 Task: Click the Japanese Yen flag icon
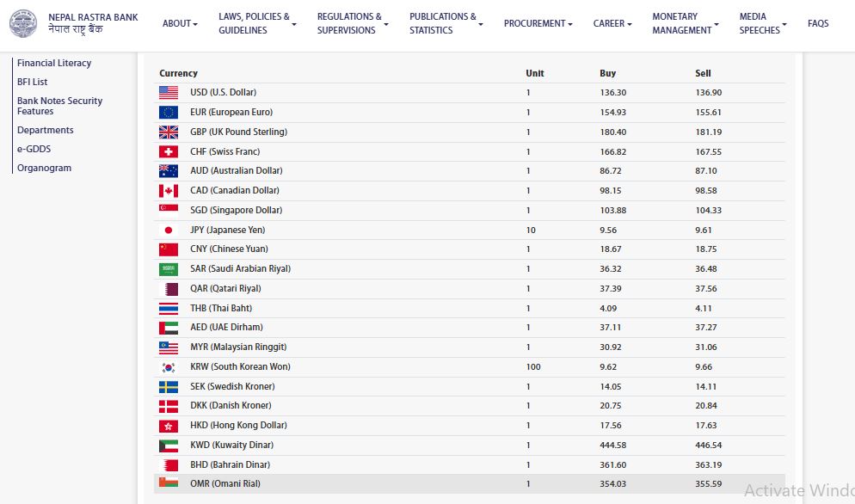pyautogui.click(x=169, y=230)
